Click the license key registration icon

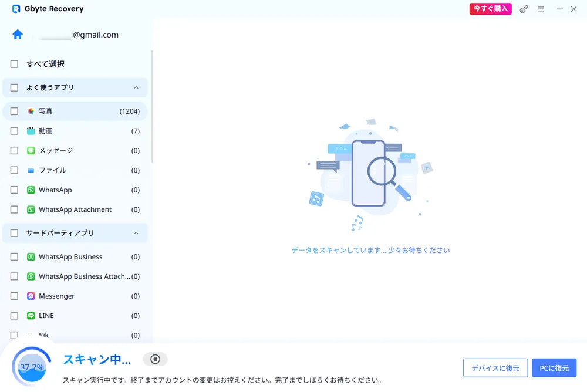524,9
